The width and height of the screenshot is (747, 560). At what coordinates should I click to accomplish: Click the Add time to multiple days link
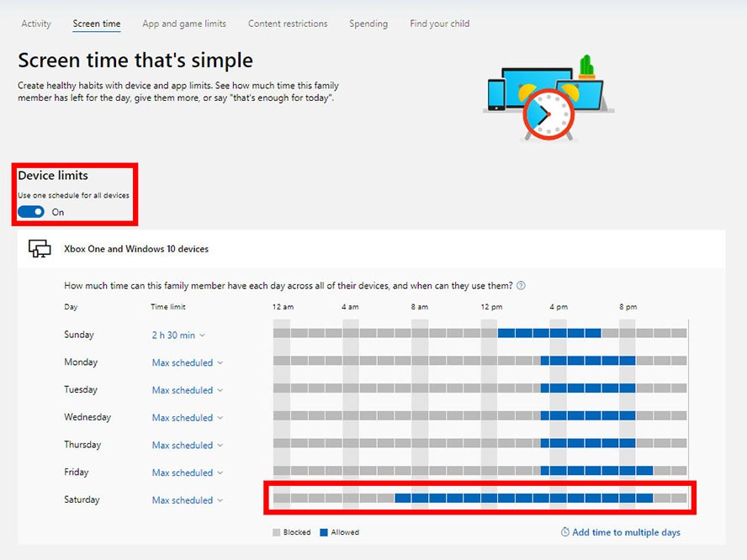point(627,532)
